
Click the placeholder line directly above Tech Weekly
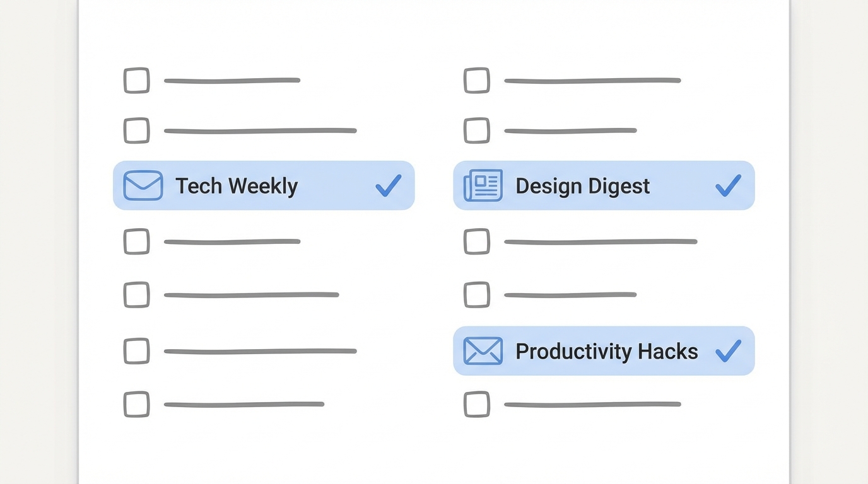pos(260,130)
